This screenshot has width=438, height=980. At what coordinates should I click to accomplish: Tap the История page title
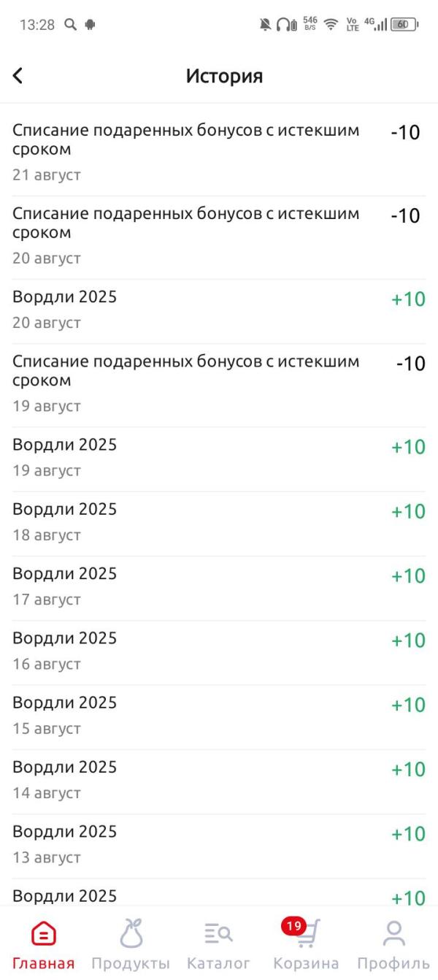point(224,76)
